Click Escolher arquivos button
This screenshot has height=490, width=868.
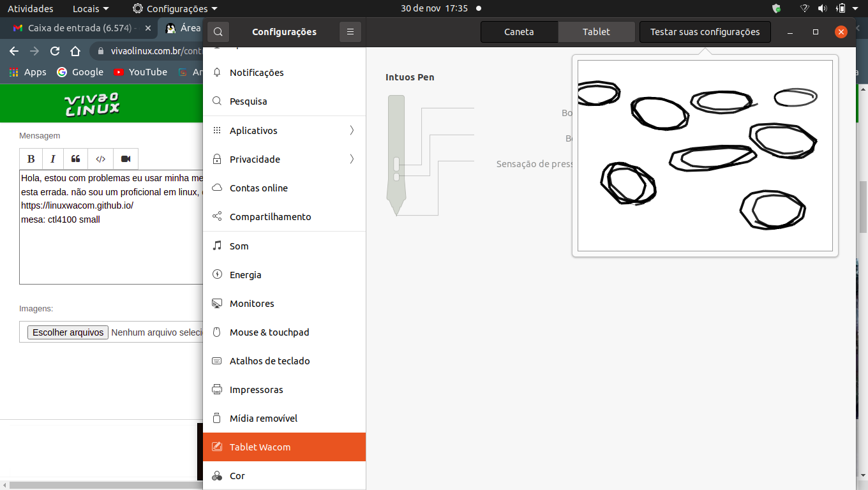click(x=68, y=332)
